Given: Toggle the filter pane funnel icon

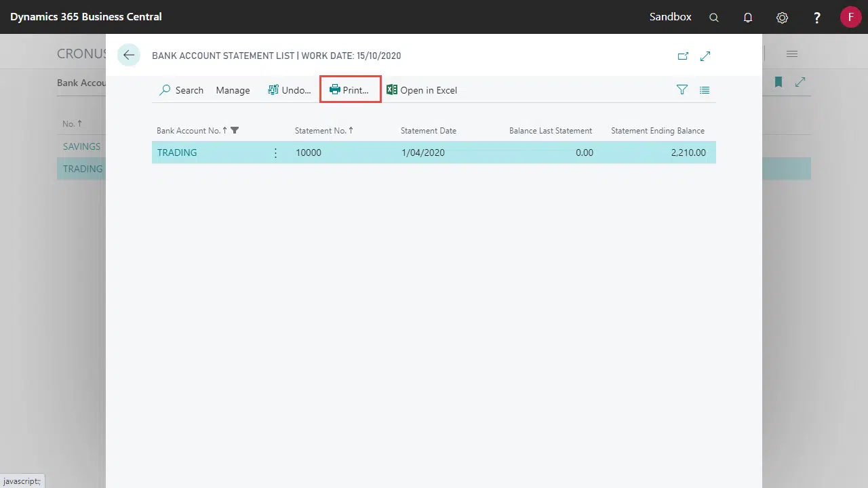Looking at the screenshot, I should pyautogui.click(x=682, y=90).
